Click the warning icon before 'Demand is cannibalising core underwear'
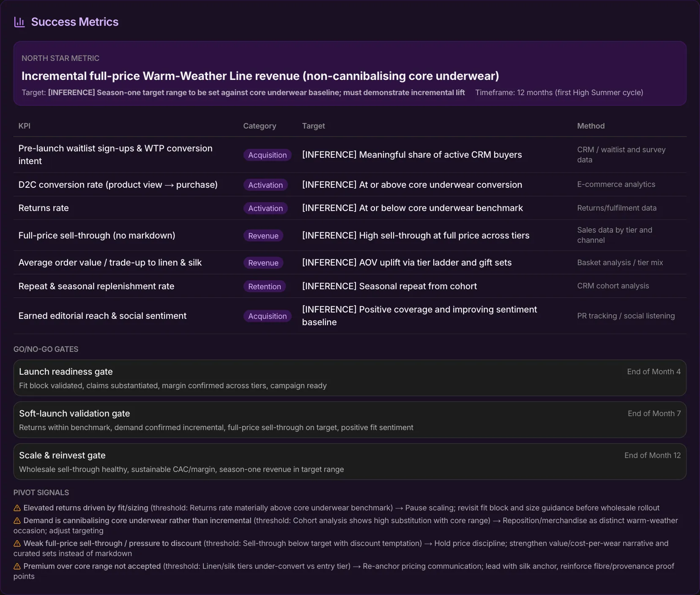The width and height of the screenshot is (700, 595). [17, 521]
